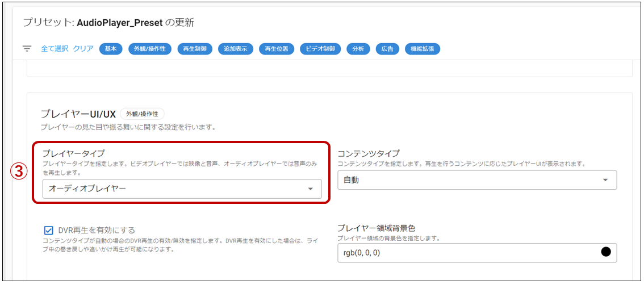The height and width of the screenshot is (284, 644).
Task: Select the 外観/操作性 chip in the filter bar
Action: pyautogui.click(x=149, y=49)
